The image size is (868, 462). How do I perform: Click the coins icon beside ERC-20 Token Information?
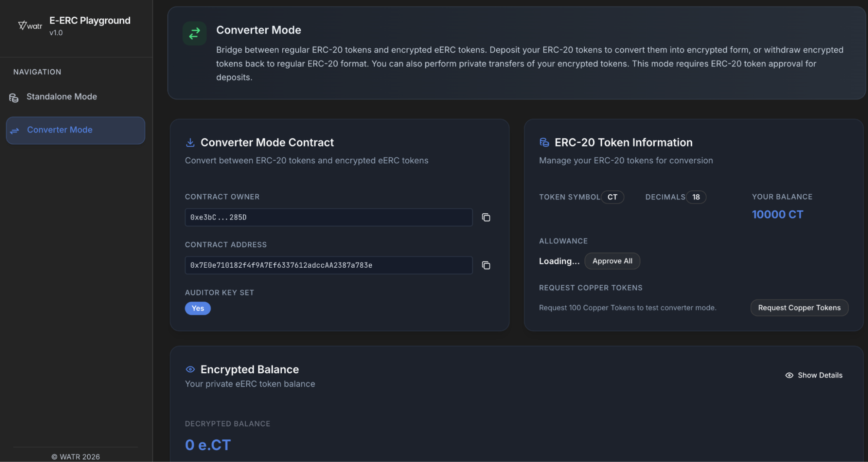(x=544, y=143)
